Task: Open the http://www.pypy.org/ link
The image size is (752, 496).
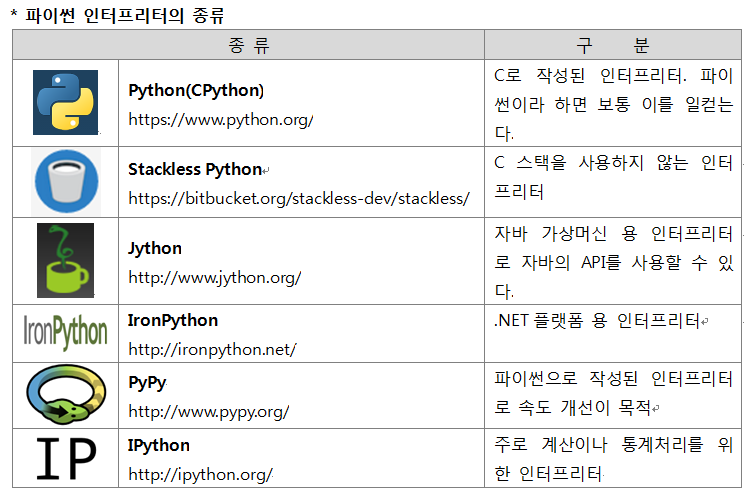Action: click(209, 412)
